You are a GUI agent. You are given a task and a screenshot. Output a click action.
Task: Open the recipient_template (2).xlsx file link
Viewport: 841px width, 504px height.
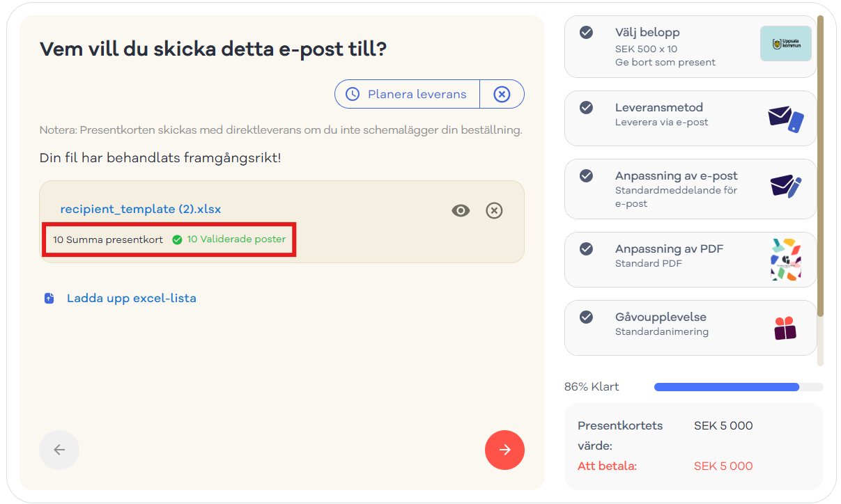click(x=141, y=209)
